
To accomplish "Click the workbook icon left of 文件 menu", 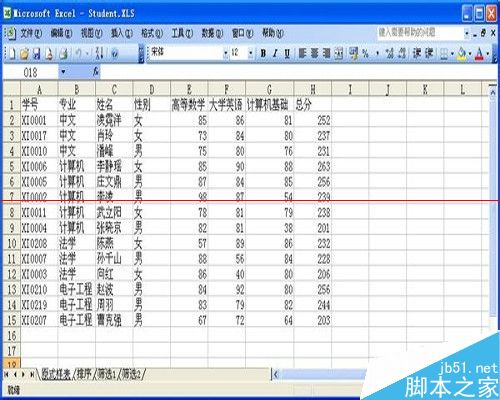I will pos(11,33).
